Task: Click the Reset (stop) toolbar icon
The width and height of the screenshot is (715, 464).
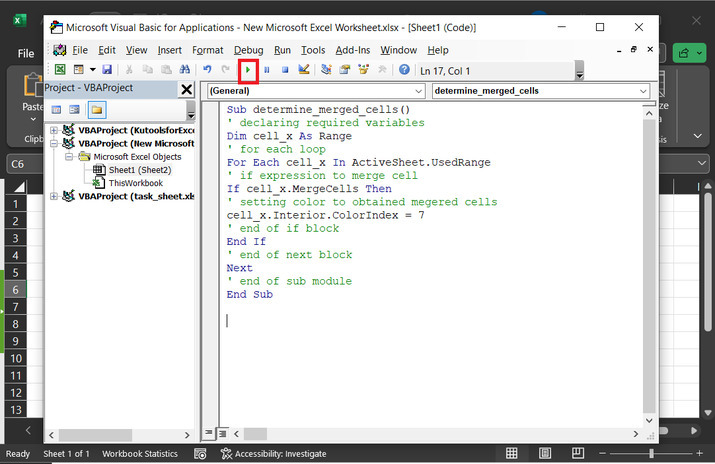Action: [285, 70]
